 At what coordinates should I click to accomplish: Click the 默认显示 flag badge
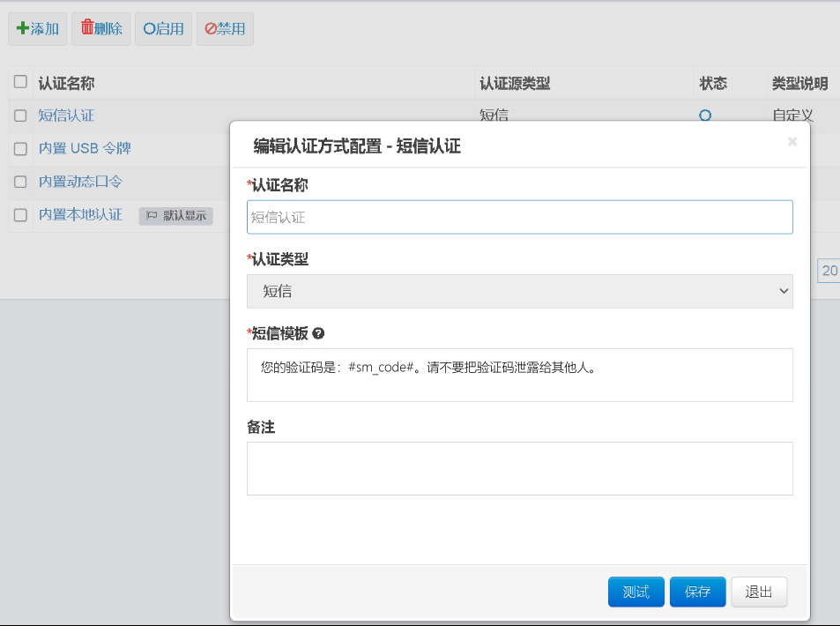coord(175,216)
